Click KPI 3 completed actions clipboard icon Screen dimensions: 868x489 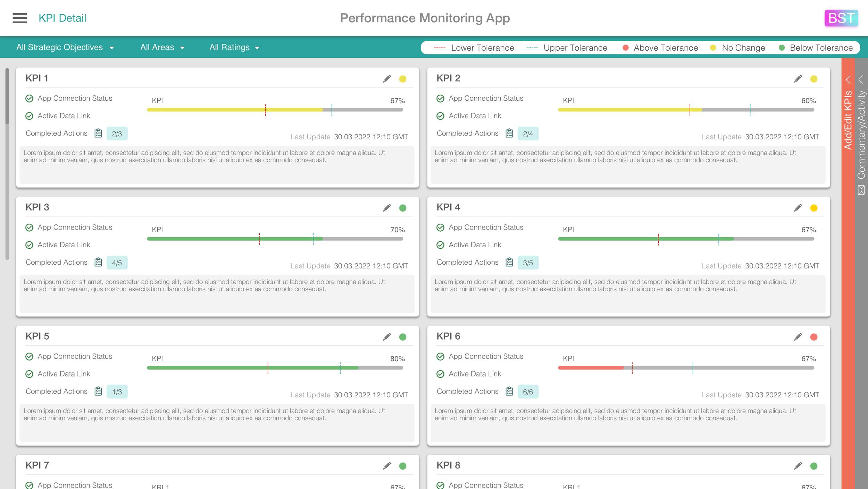(x=98, y=262)
